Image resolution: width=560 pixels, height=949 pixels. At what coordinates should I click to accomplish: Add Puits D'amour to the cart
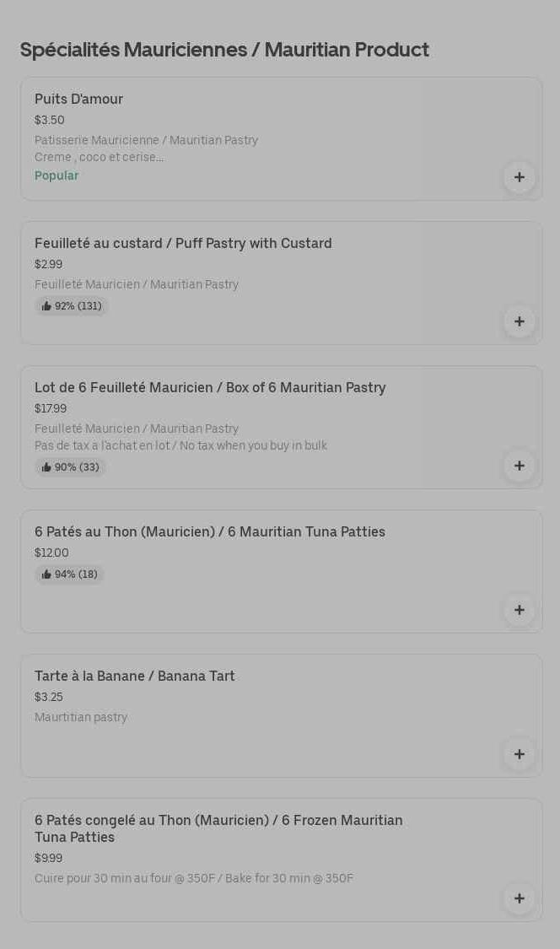(520, 177)
